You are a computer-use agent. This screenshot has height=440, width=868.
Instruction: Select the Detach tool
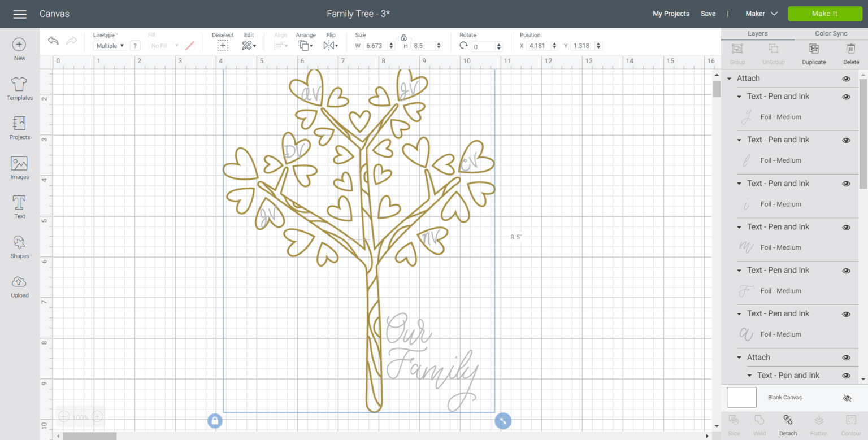pos(788,422)
